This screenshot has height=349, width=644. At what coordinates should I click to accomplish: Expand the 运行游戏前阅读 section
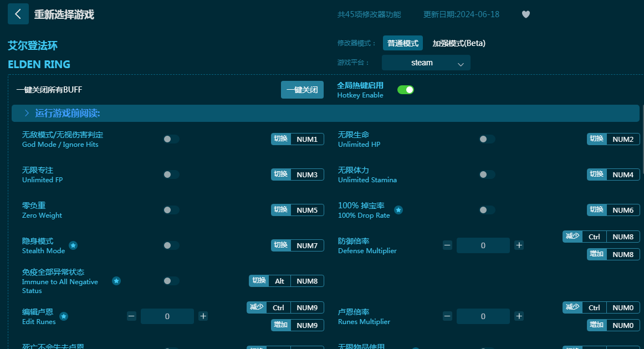point(325,114)
